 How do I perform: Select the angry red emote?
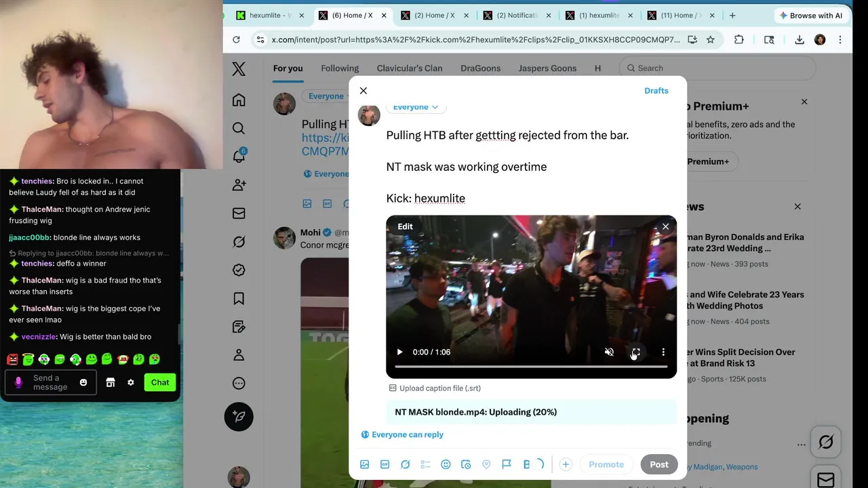click(x=12, y=359)
